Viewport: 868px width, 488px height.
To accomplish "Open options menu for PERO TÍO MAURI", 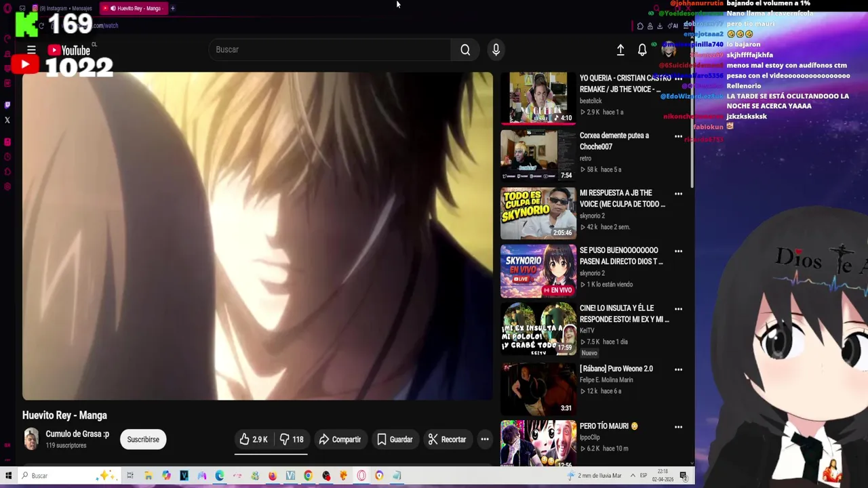I will pyautogui.click(x=678, y=427).
